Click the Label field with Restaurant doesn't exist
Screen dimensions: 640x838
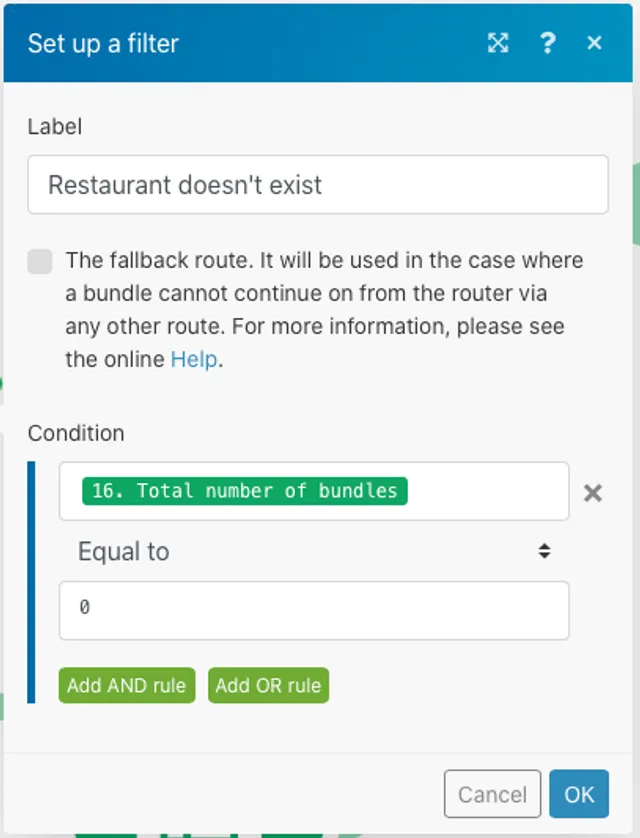point(317,185)
